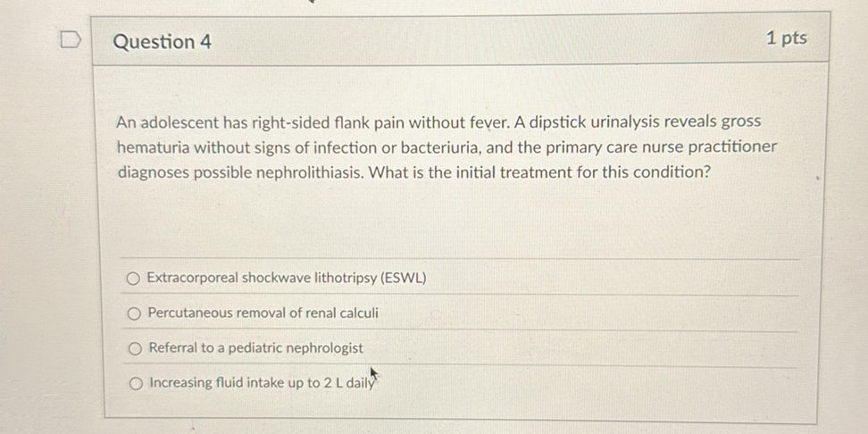Mark the Increasing fluid intake radio button
This screenshot has height=434, width=868.
click(x=136, y=384)
